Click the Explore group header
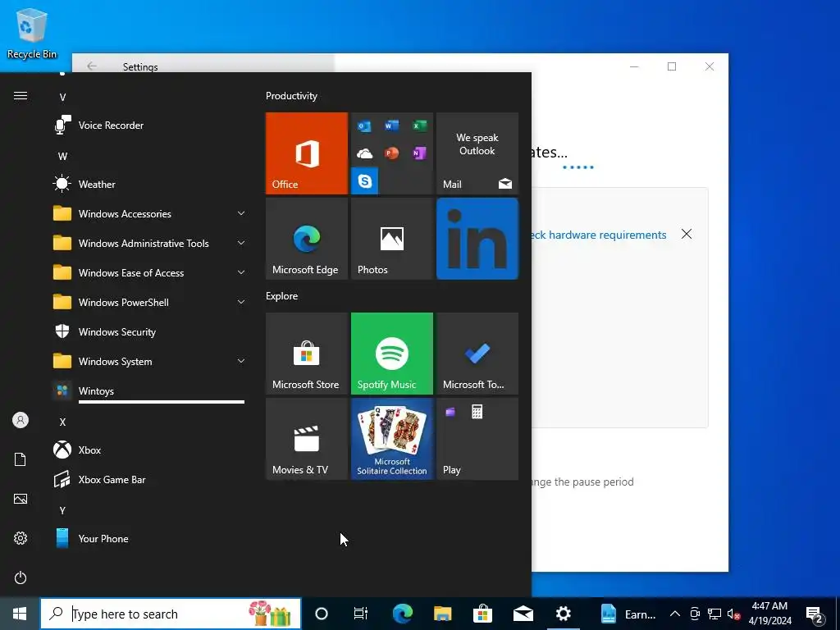Viewport: 840px width, 630px height. pyautogui.click(x=282, y=295)
